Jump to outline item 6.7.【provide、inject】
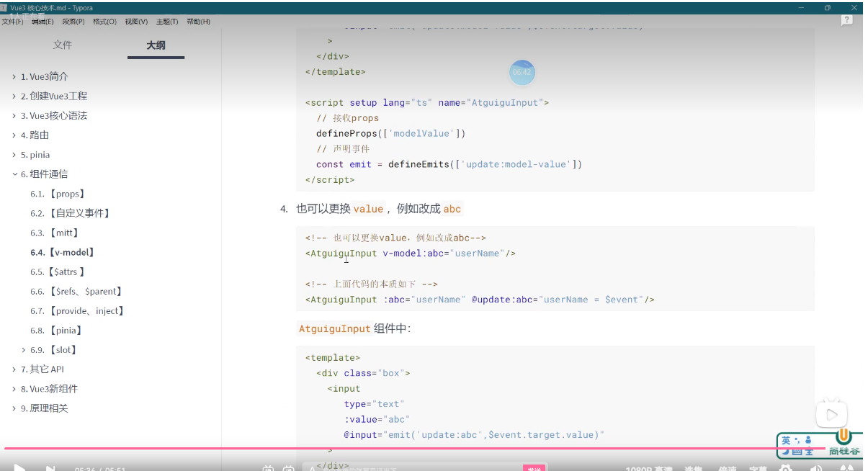 78,310
